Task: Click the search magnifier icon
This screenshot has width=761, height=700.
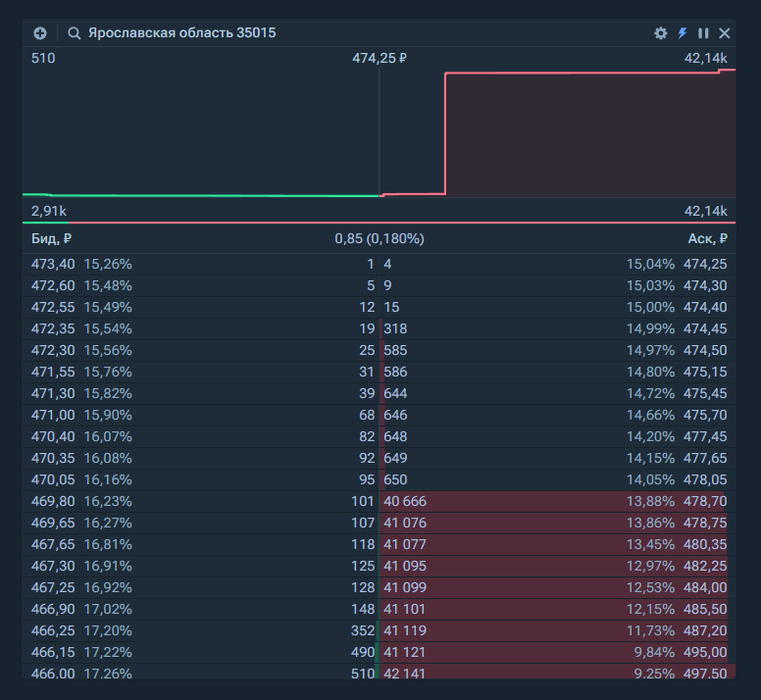Action: (75, 33)
